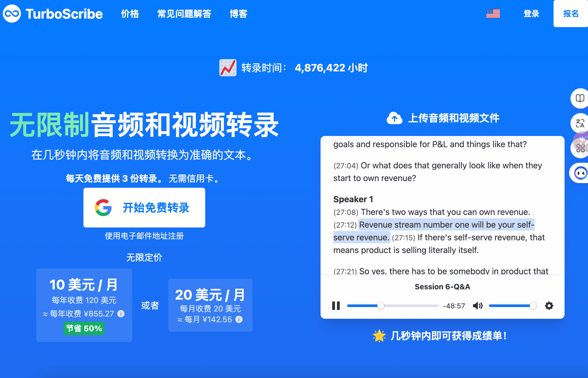Pause the Session 6-Q&A audio playback
Image resolution: width=588 pixels, height=378 pixels.
pyautogui.click(x=336, y=306)
